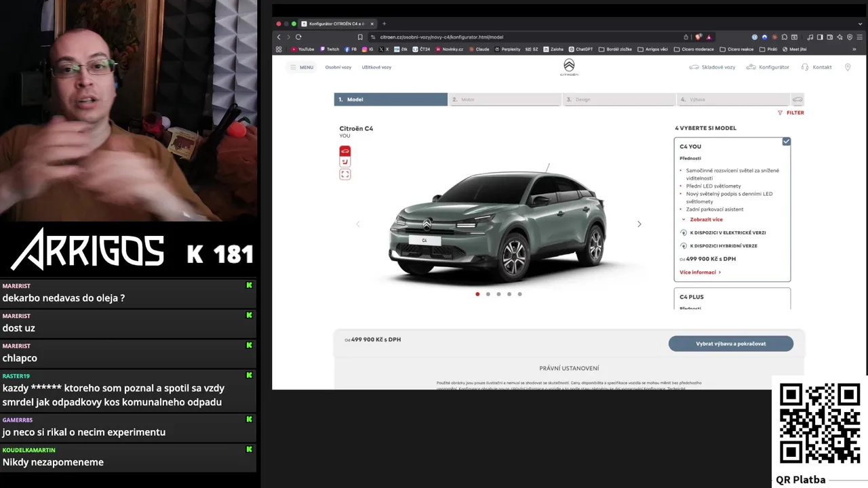The image size is (868, 488).
Task: Open the Claude bookmark
Action: tap(479, 49)
